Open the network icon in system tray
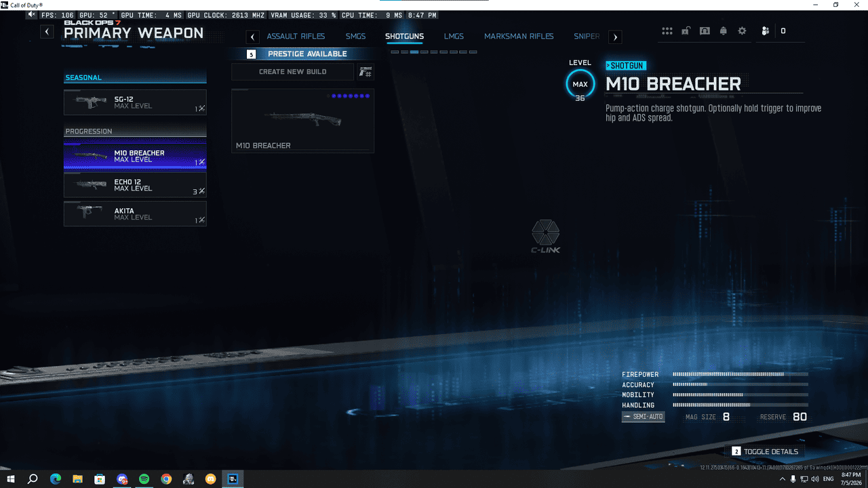868x488 pixels. point(804,479)
